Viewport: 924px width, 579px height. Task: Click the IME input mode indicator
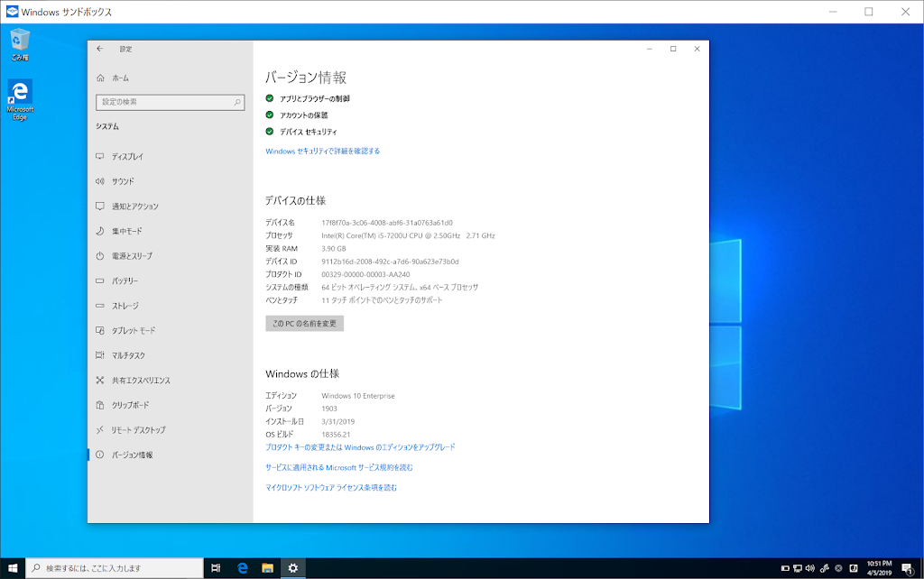point(854,568)
